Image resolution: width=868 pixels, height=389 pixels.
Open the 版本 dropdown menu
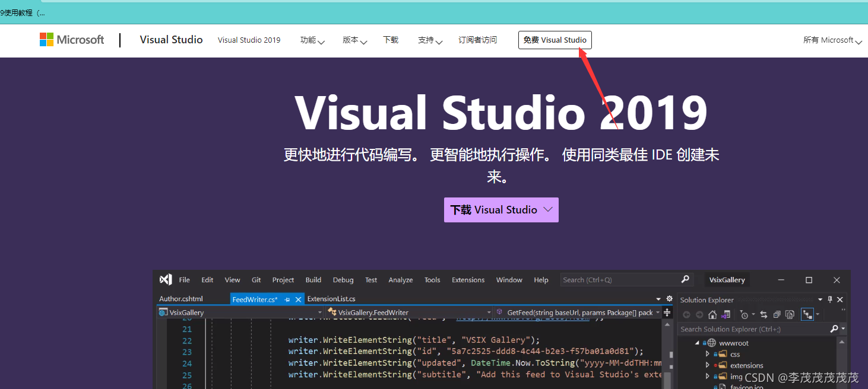pos(355,40)
